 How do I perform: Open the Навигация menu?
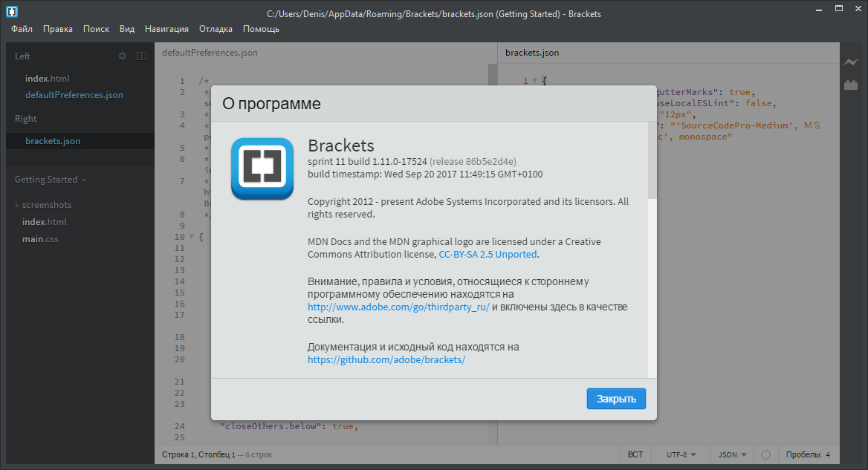coord(166,29)
